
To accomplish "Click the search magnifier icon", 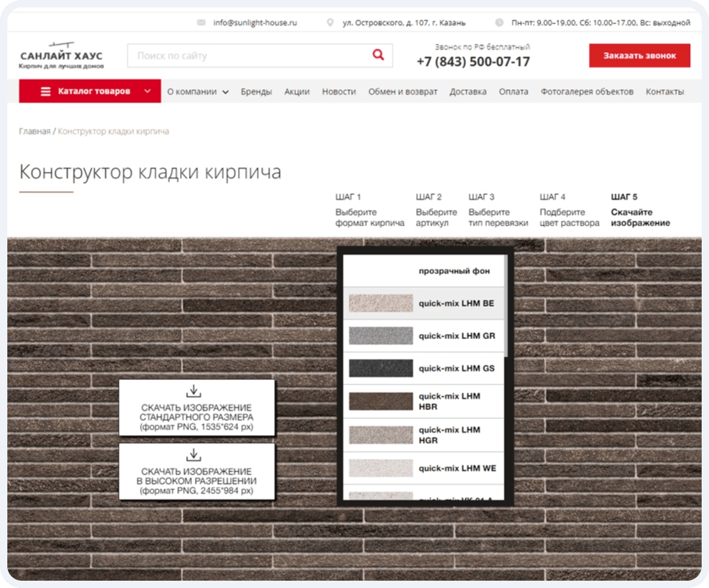I will pyautogui.click(x=378, y=55).
